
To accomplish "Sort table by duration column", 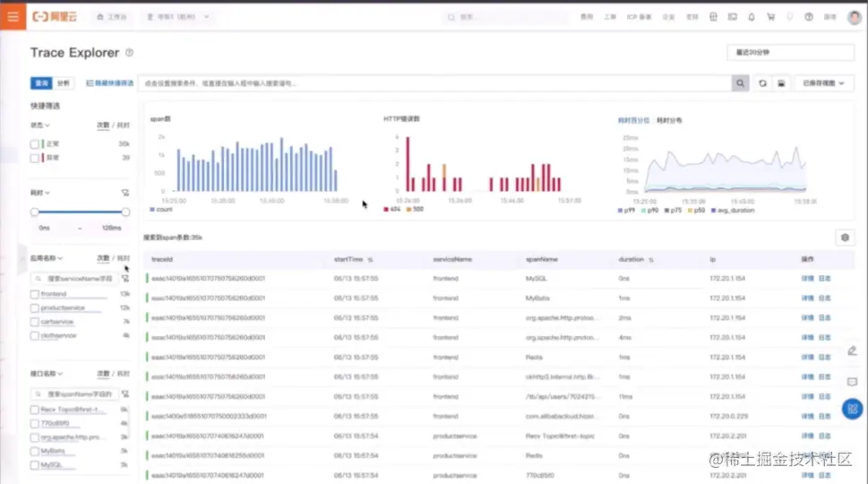I will tap(651, 260).
